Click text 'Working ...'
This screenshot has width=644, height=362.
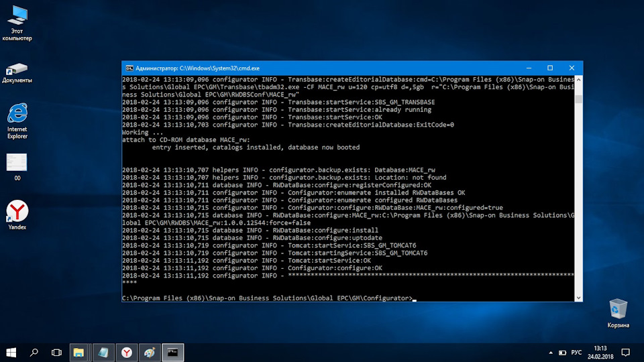coord(142,132)
